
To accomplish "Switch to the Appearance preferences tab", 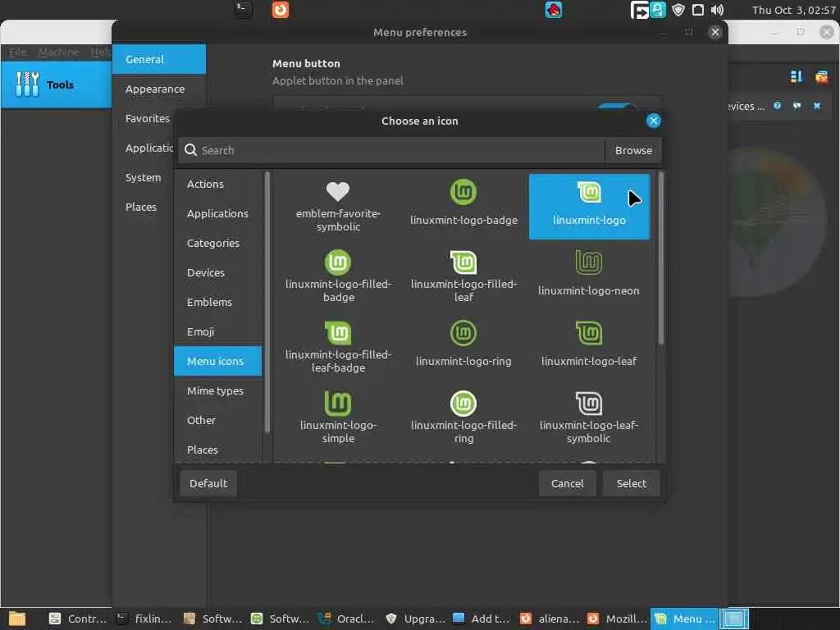I will click(x=159, y=89).
